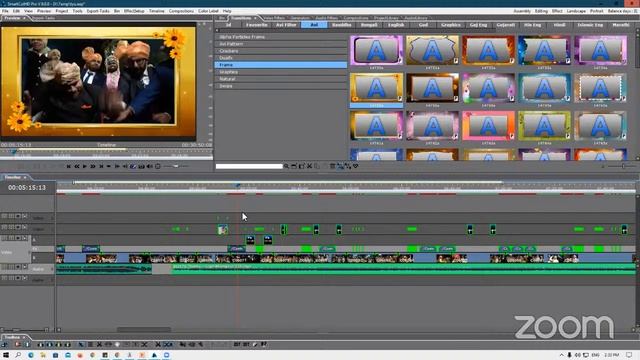Open the Timeline menu
640x360 pixels.
pos(156,11)
